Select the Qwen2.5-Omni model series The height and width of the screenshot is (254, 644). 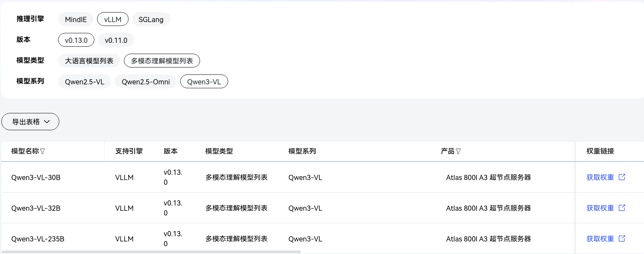(x=146, y=82)
